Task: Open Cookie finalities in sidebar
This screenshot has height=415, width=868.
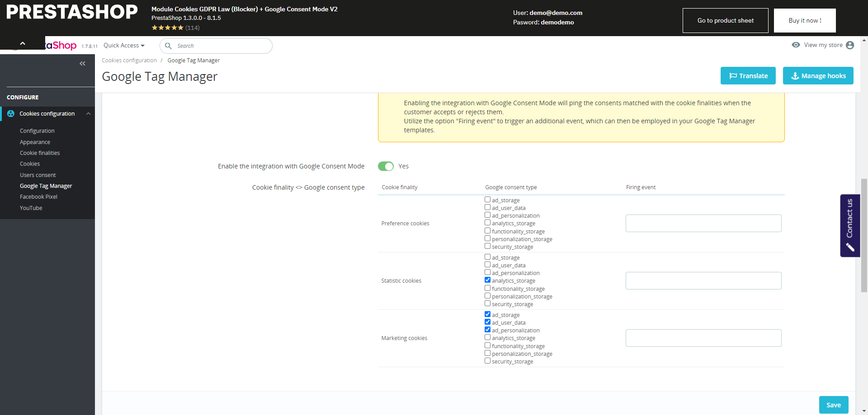Action: pos(40,153)
